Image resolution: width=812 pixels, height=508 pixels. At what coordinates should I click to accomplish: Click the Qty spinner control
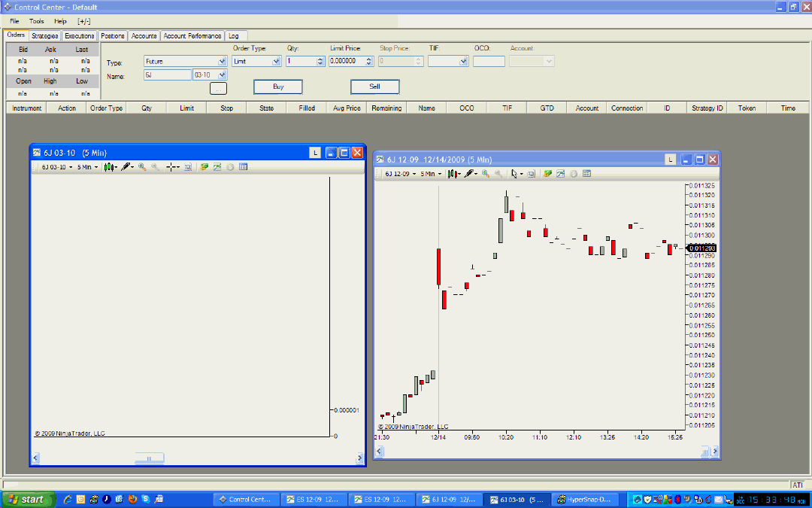[320, 61]
